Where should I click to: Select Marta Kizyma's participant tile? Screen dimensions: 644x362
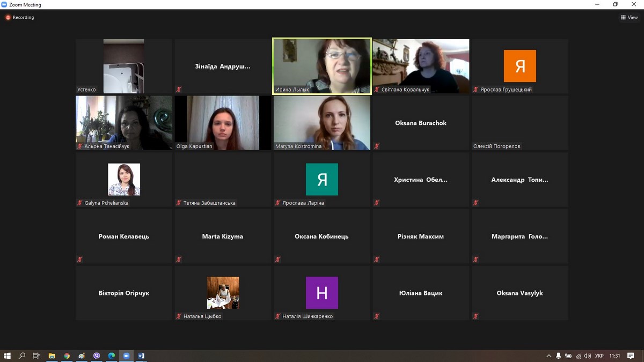pyautogui.click(x=223, y=237)
